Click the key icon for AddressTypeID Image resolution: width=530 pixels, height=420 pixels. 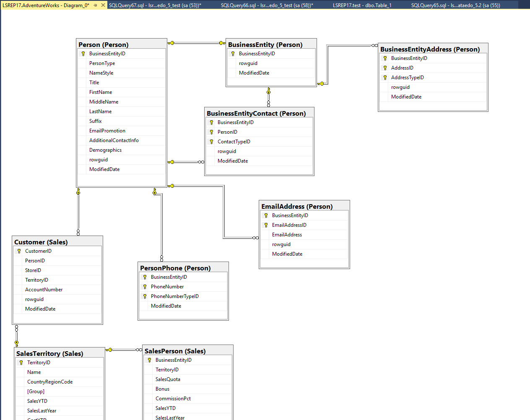(x=385, y=78)
